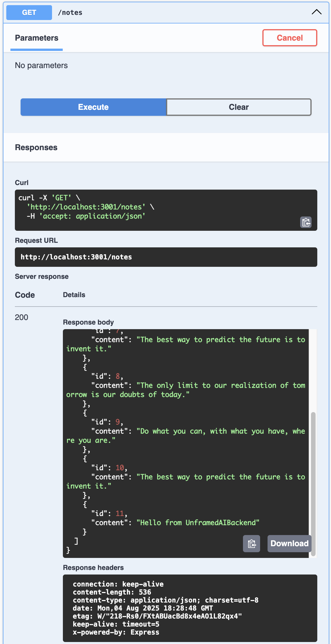The width and height of the screenshot is (331, 644).
Task: Click the /notes endpoint path
Action: click(70, 13)
